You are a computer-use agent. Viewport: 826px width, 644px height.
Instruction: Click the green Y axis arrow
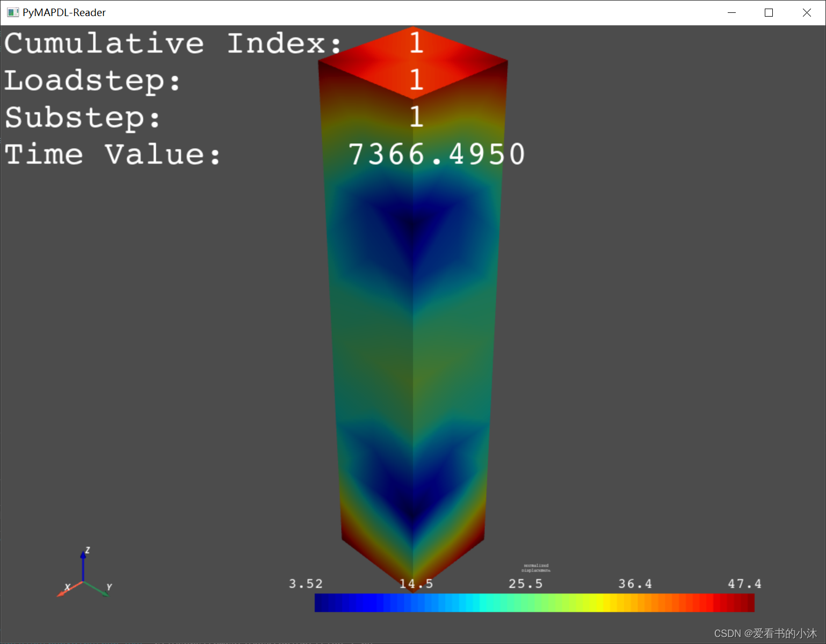tap(99, 590)
